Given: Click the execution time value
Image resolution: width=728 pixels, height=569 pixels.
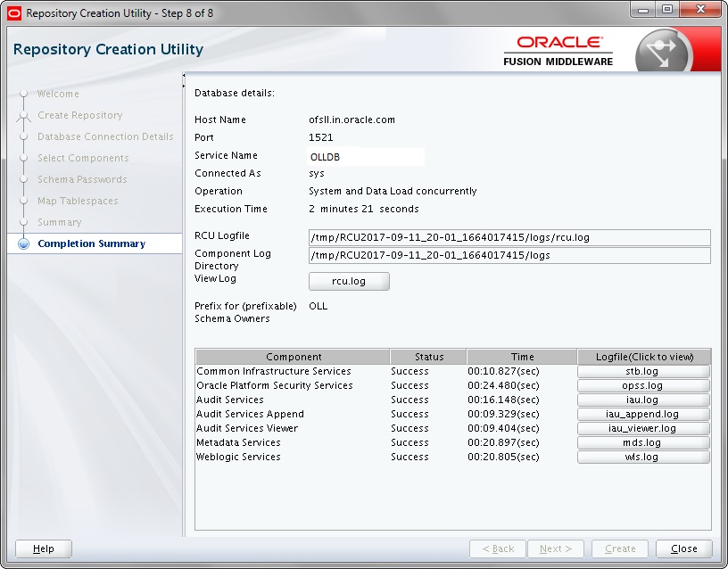Looking at the screenshot, I should click(363, 209).
